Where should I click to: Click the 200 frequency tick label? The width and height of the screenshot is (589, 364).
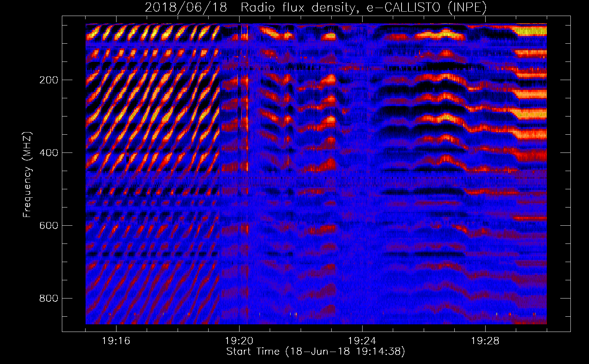pos(49,80)
